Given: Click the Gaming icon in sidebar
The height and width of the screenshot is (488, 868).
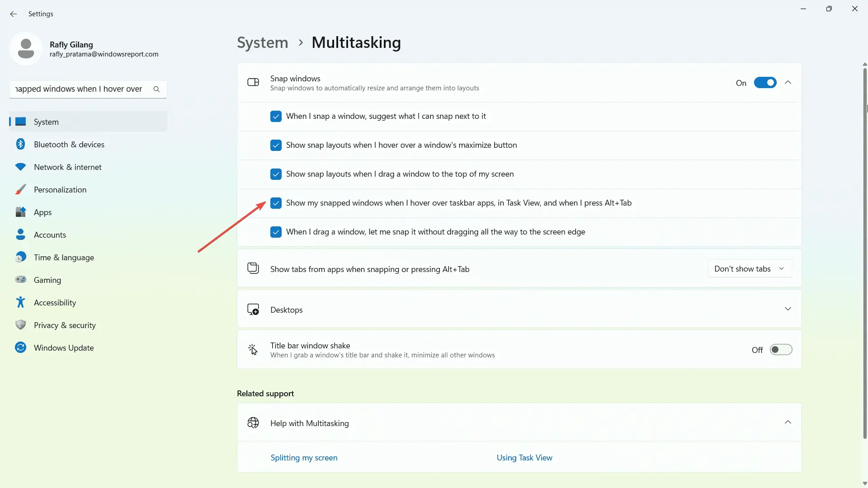Looking at the screenshot, I should (x=21, y=279).
